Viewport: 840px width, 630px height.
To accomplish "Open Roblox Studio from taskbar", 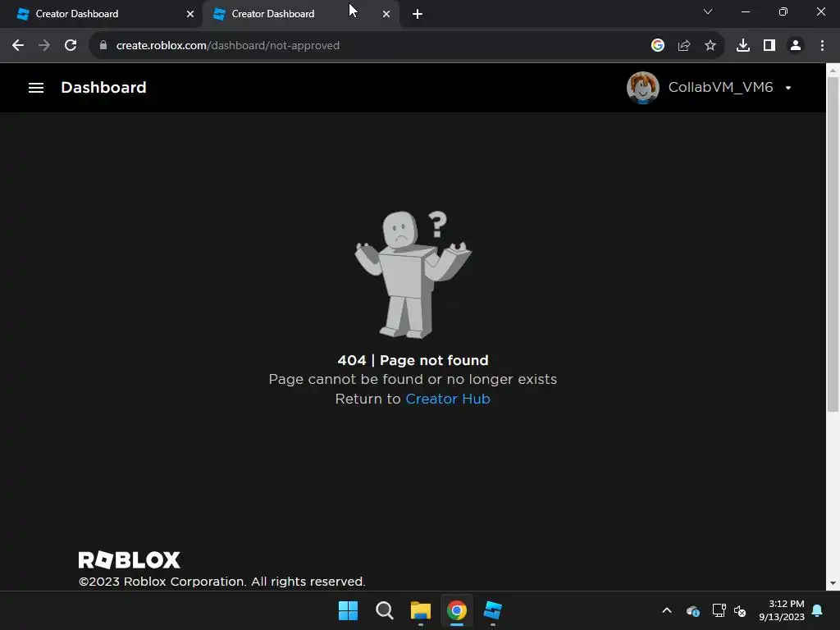I will (492, 610).
